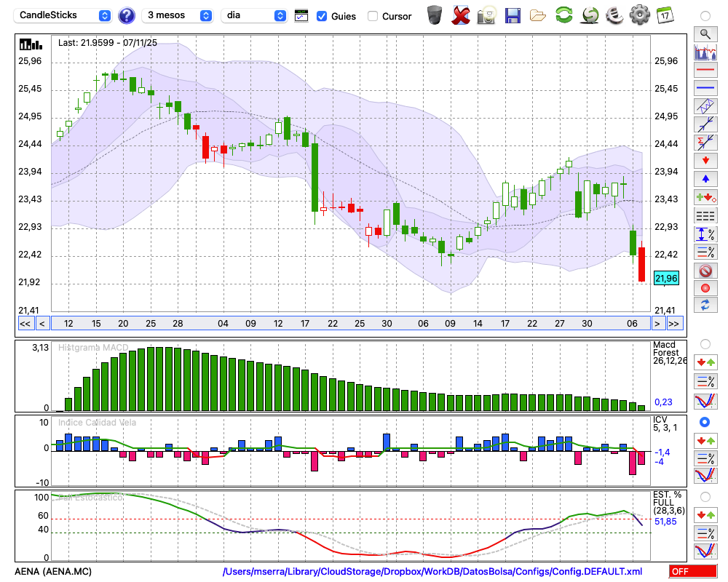This screenshot has height=582, width=728.
Task: Open the calendar date icon
Action: (664, 15)
